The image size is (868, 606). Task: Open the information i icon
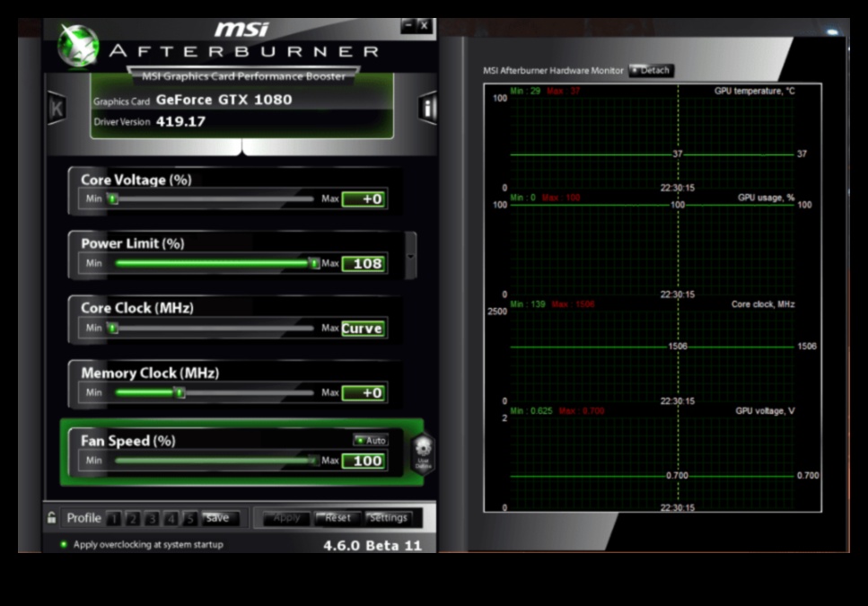click(x=427, y=109)
